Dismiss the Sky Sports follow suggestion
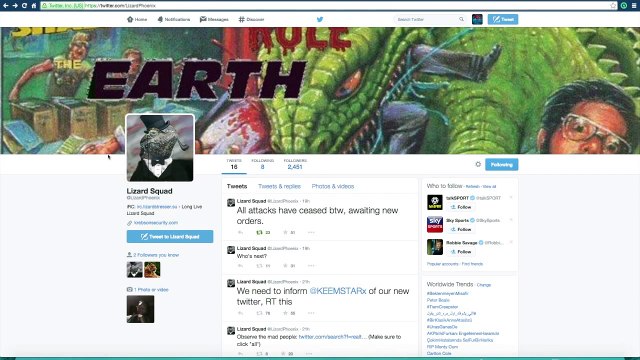Screen dimensions: 640x360 click(511, 220)
